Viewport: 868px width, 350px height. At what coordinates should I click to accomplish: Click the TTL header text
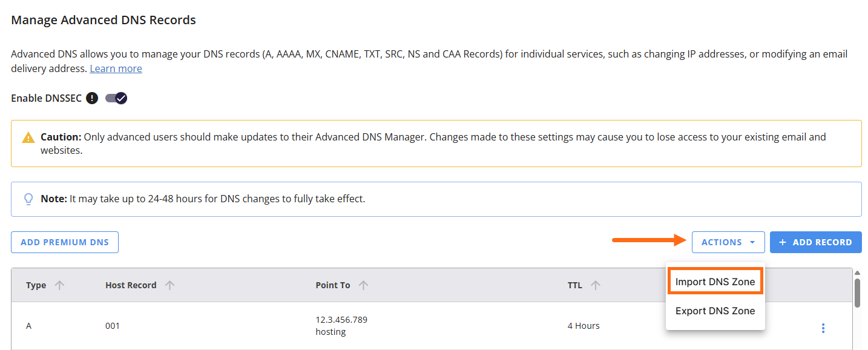coord(575,285)
